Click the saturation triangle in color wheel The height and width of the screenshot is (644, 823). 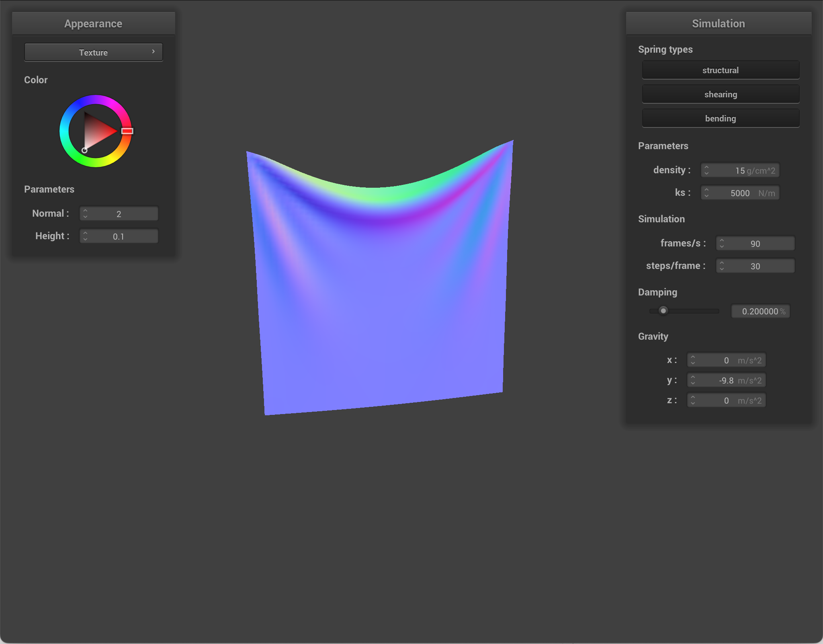[96, 131]
